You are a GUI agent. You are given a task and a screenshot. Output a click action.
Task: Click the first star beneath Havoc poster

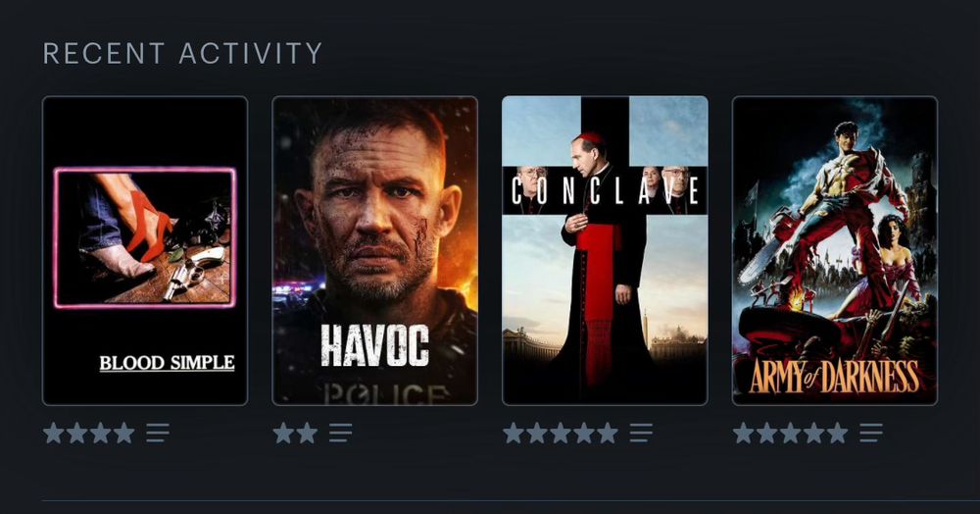[284, 433]
